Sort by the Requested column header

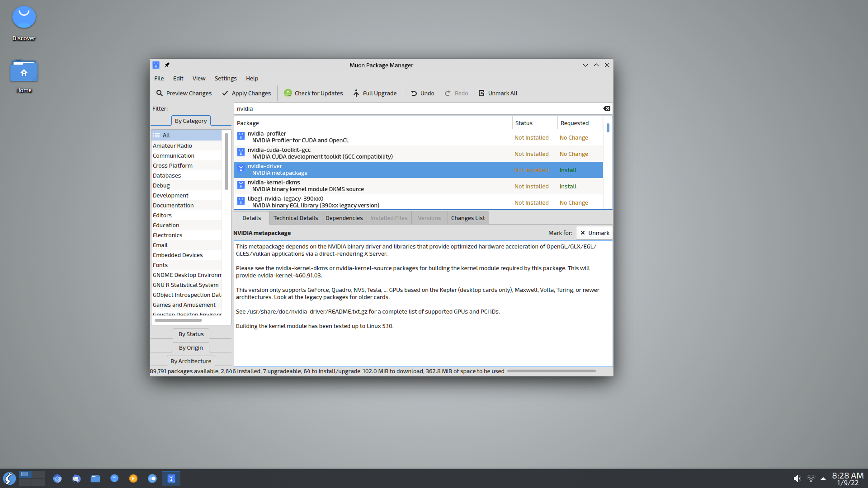click(580, 123)
